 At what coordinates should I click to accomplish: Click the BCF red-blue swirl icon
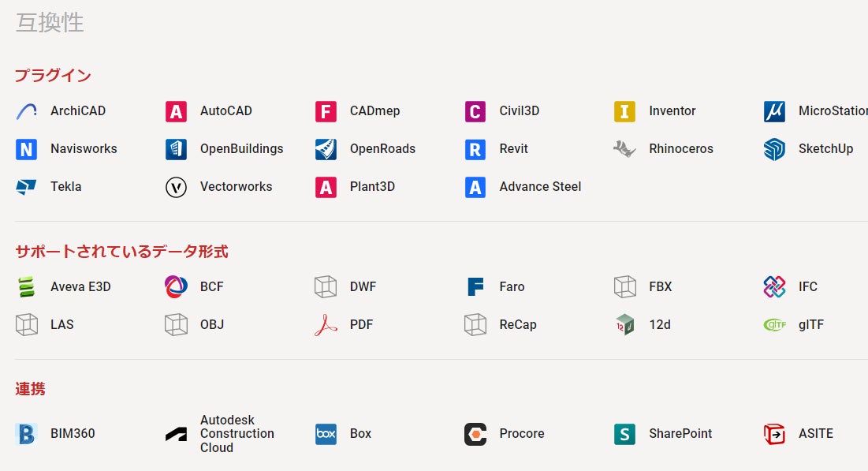(176, 286)
